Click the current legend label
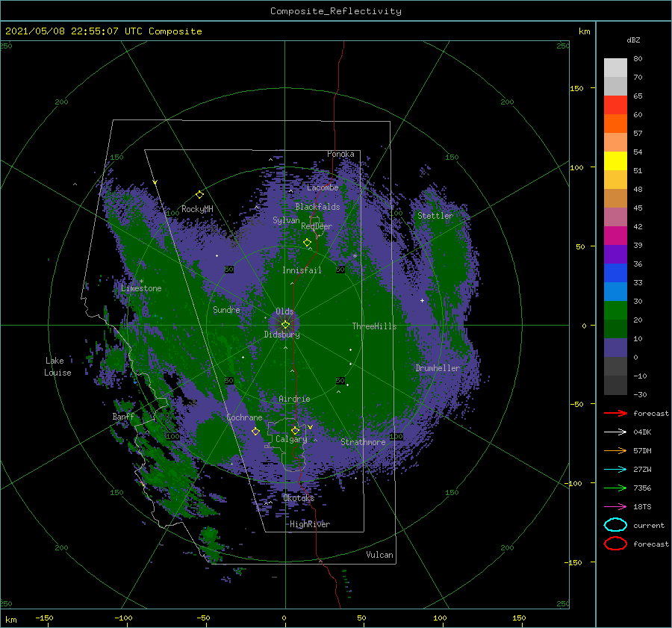The image size is (672, 628). pyautogui.click(x=649, y=525)
